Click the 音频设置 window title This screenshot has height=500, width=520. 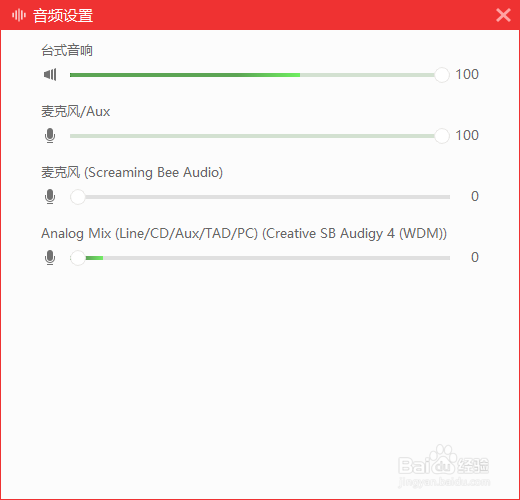63,15
